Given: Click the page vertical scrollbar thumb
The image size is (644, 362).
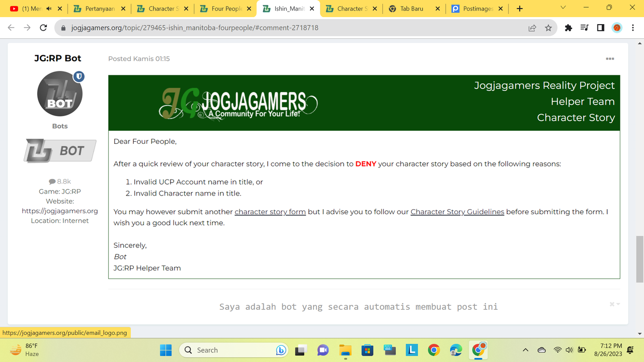Looking at the screenshot, I should point(639,259).
